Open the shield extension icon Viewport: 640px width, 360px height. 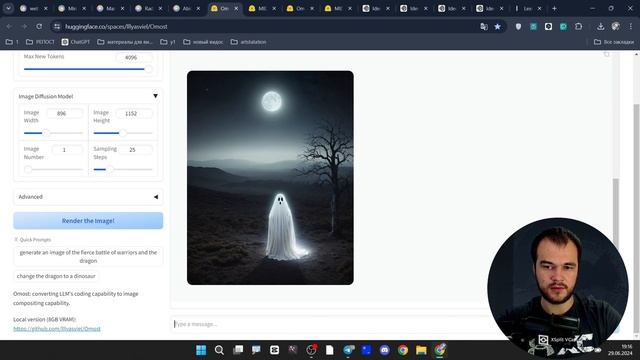518,27
